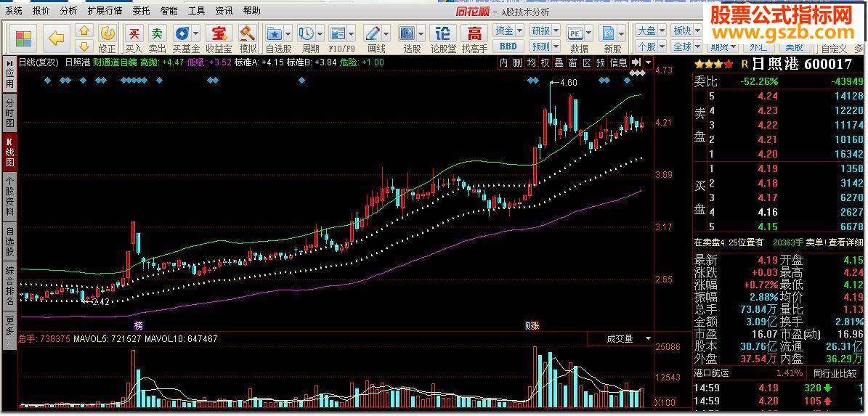Screen dimensions: 868x416
Task: Click the 周期 clock icon
Action: [306, 33]
